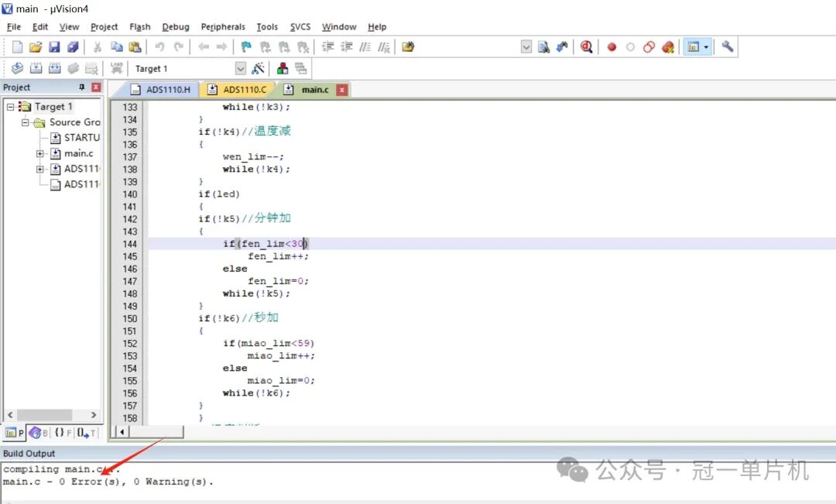Switch to the ADS1110.H tab
Viewport: 836px width, 504px height.
(161, 90)
